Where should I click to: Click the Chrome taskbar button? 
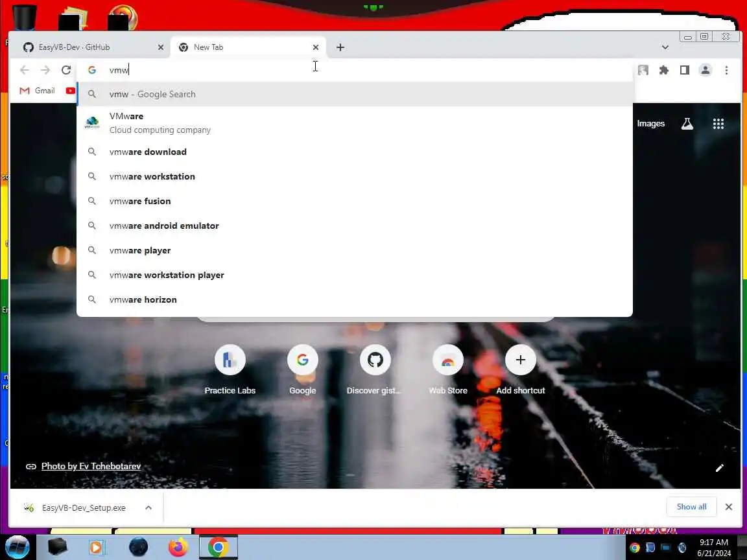point(218,547)
